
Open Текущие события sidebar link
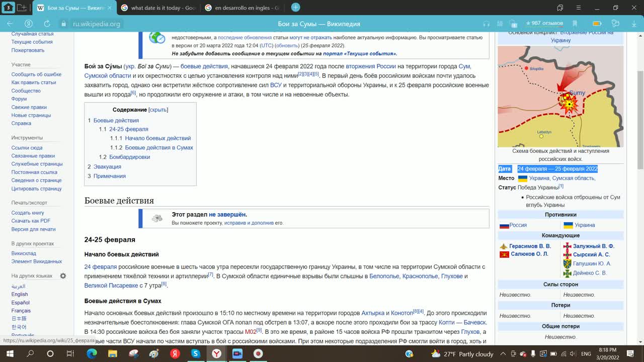tap(32, 42)
